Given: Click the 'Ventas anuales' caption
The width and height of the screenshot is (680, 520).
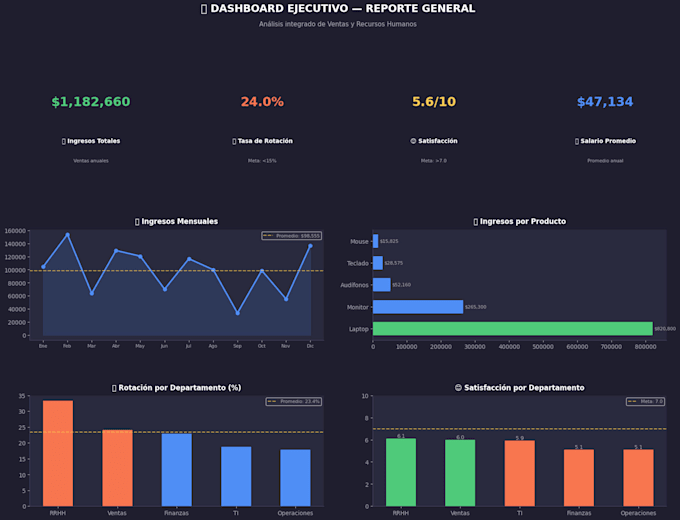Looking at the screenshot, I should (x=91, y=161).
